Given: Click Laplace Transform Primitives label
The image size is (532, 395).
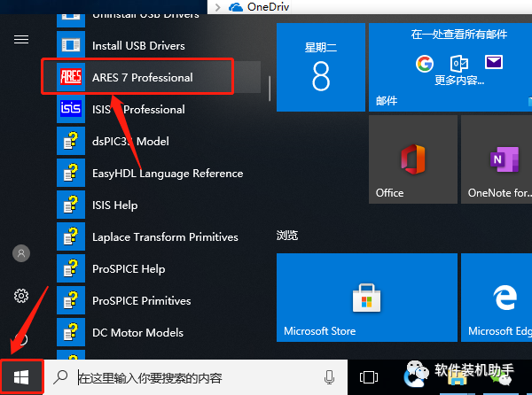Looking at the screenshot, I should (x=165, y=237).
